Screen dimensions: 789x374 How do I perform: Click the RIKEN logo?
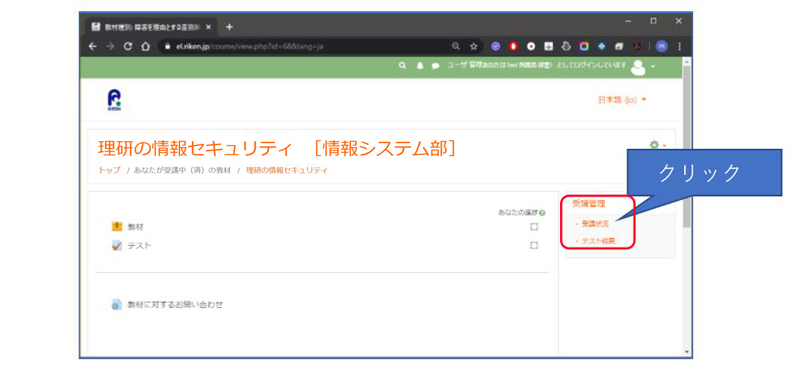114,99
